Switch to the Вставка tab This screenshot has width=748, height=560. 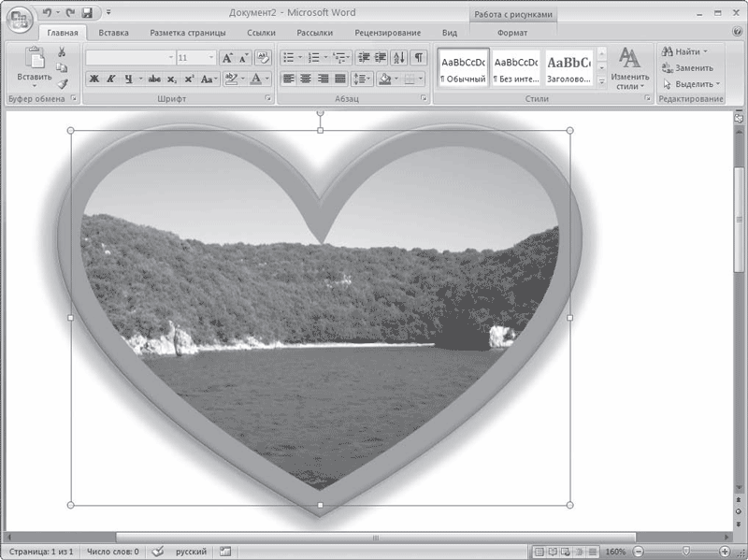pos(113,33)
